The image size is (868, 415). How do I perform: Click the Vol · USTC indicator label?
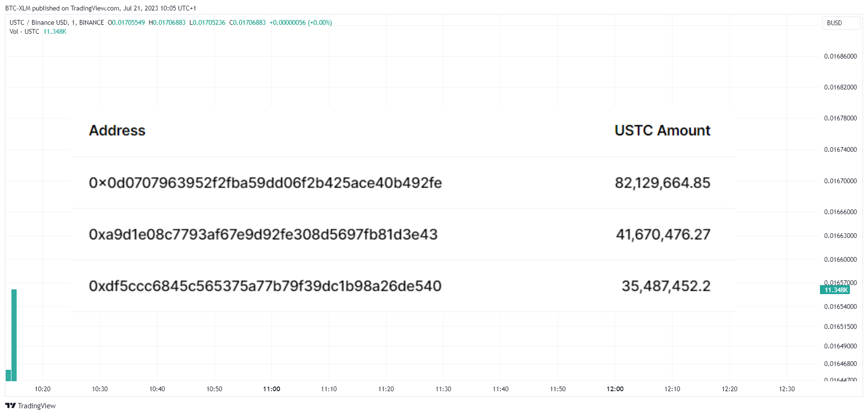[x=24, y=31]
